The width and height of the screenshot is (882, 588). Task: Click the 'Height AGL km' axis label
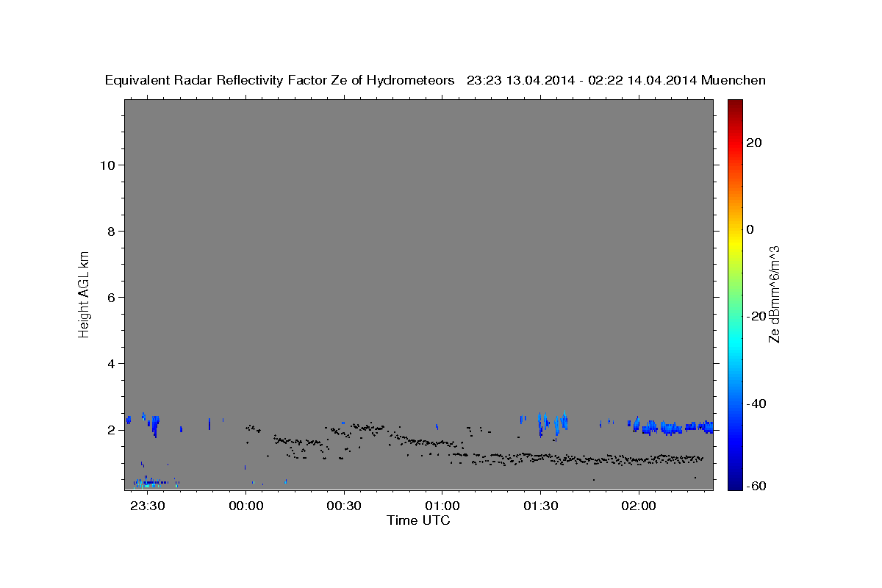pos(84,293)
